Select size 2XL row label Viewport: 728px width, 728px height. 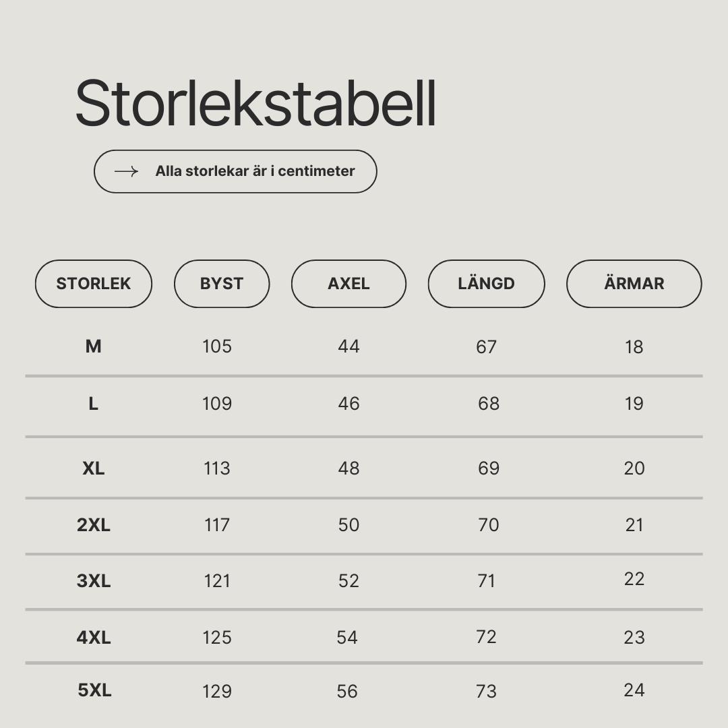coord(93,525)
